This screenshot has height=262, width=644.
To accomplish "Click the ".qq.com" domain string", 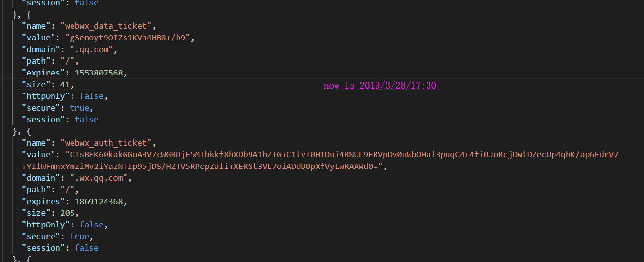I will [91, 50].
